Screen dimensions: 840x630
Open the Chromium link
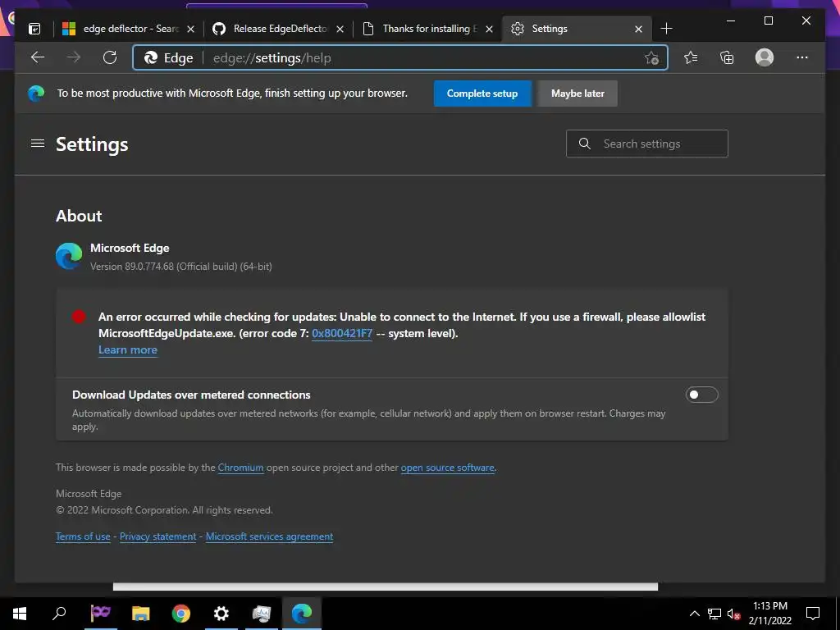(x=240, y=467)
